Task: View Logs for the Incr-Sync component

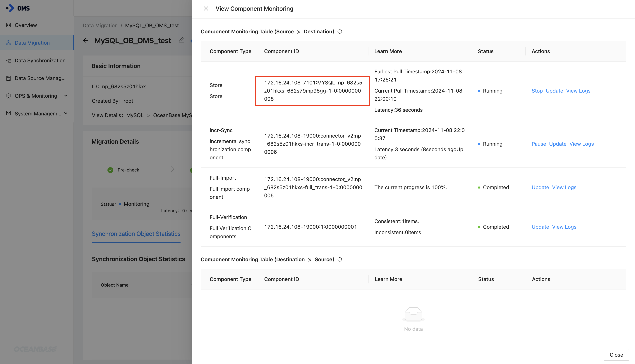Action: 581,144
